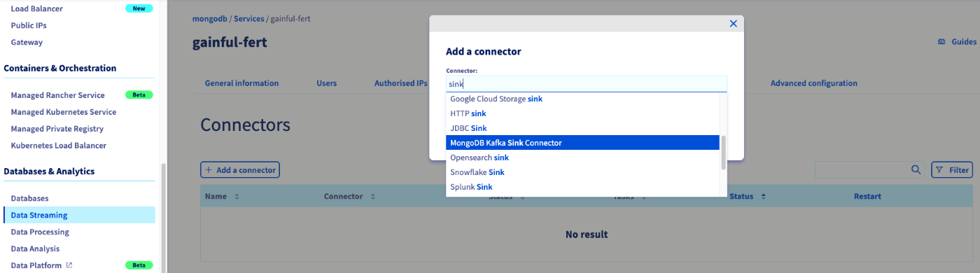Open Data Platform external link icon
This screenshot has width=980, height=273.
click(x=69, y=265)
